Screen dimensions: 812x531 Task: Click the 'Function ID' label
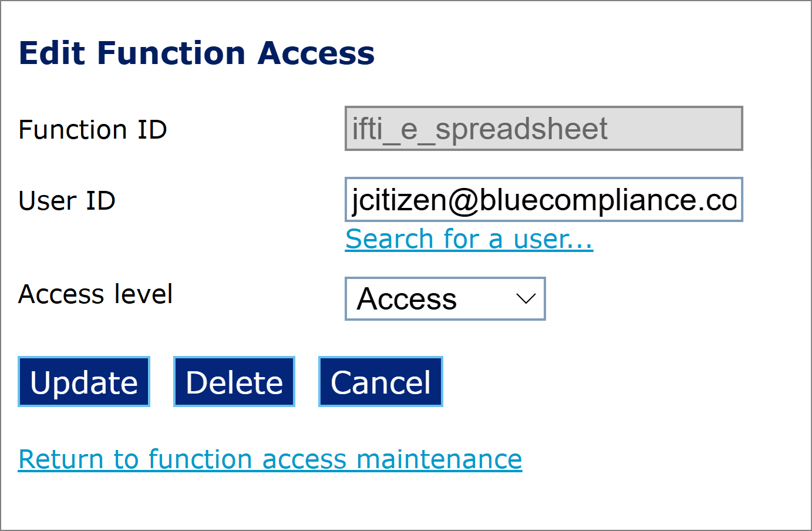pos(93,130)
